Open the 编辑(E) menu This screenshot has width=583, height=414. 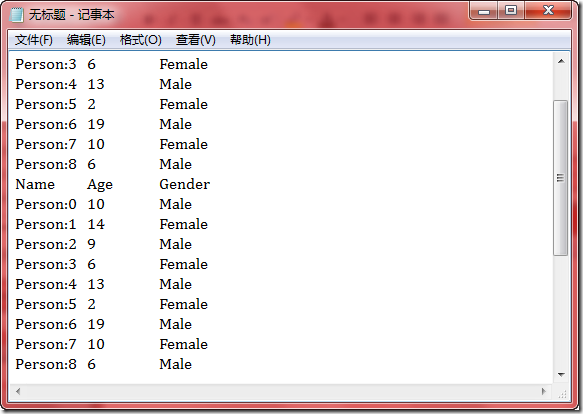[x=86, y=39]
